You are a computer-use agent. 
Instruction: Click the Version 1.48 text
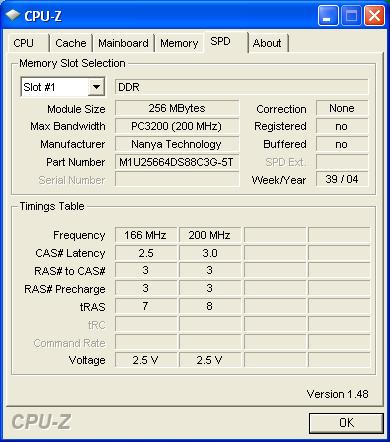coord(337,394)
